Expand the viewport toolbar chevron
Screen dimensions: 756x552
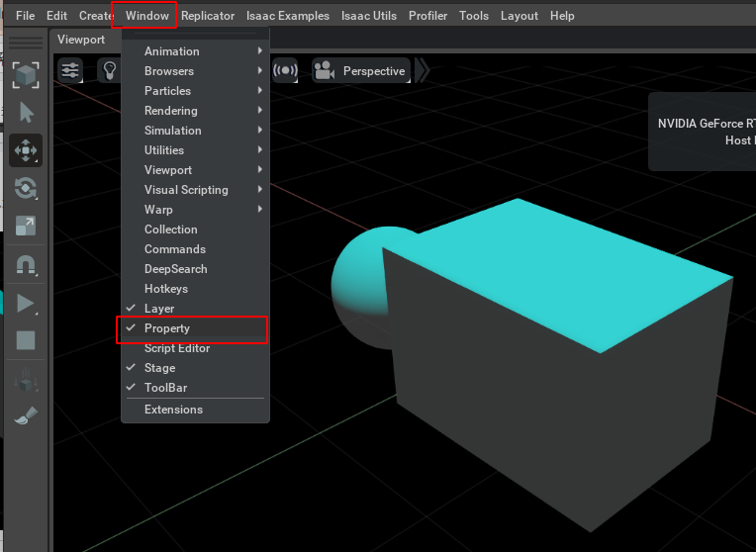point(422,71)
